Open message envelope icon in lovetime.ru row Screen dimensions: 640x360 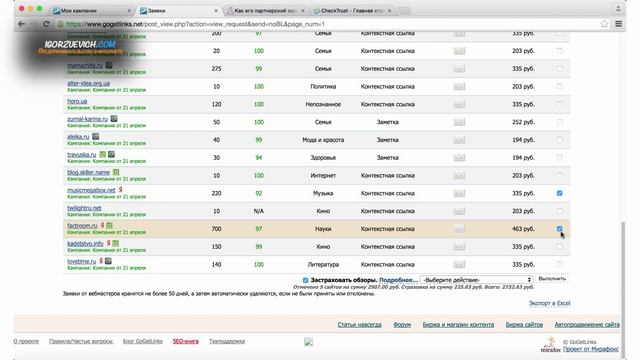click(459, 264)
